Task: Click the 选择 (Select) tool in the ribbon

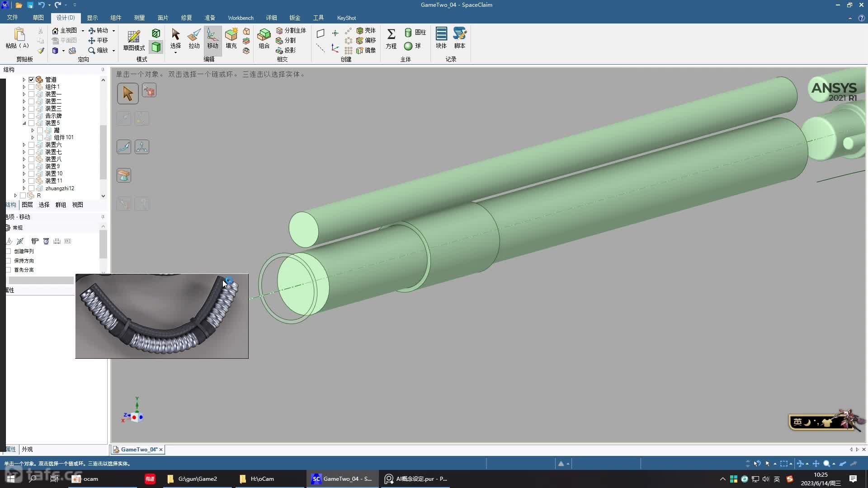Action: 175,38
